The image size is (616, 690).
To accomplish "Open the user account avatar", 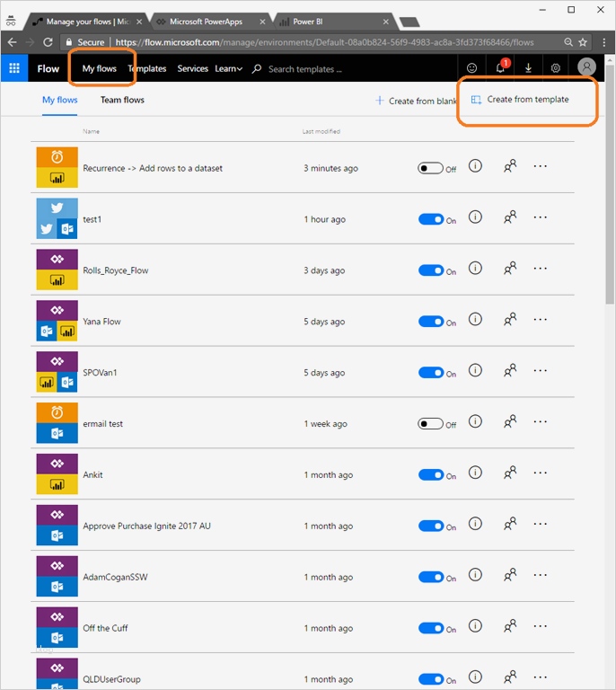I will (x=586, y=66).
